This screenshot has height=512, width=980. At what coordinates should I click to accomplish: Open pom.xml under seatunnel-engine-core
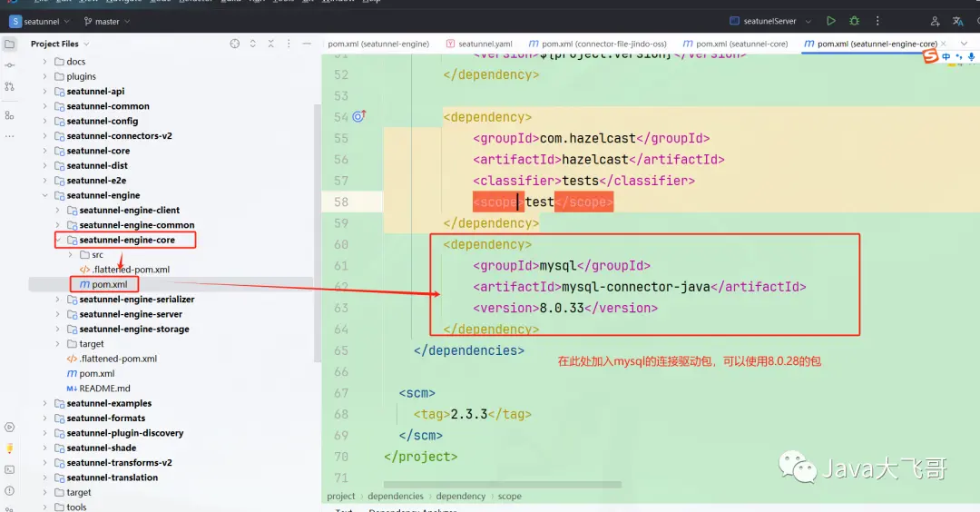[110, 284]
